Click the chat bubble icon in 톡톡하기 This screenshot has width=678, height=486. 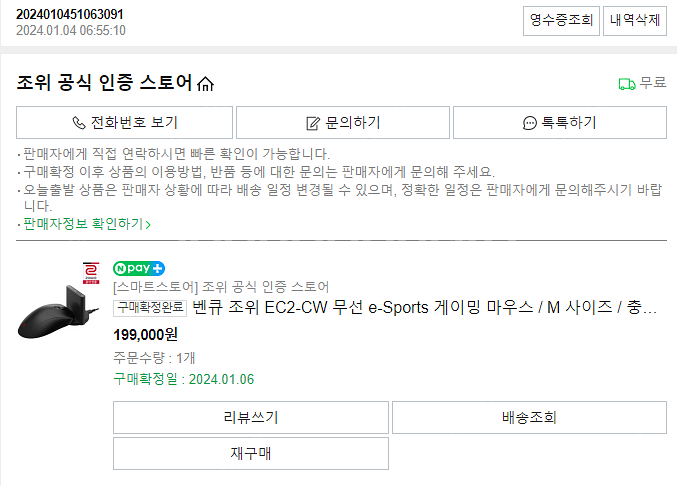(x=529, y=123)
